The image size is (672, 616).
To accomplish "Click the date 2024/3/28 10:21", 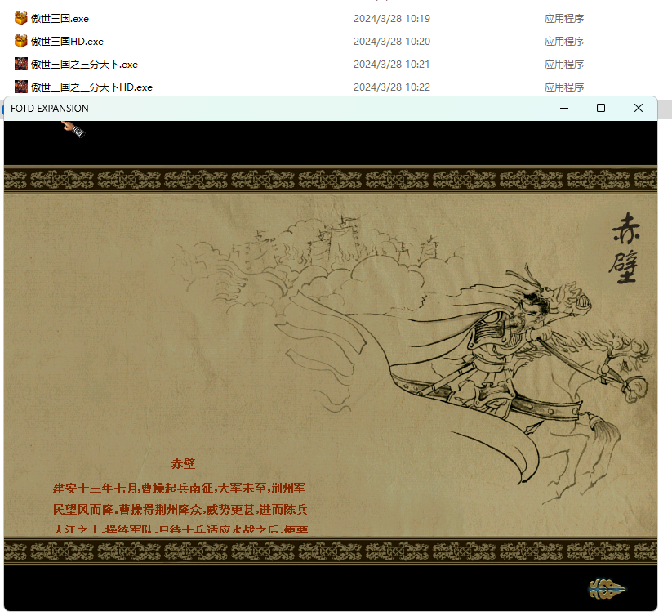I will coord(392,65).
